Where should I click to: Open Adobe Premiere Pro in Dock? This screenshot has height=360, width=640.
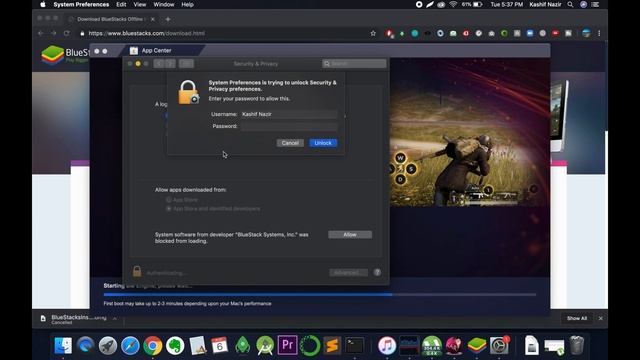[287, 345]
